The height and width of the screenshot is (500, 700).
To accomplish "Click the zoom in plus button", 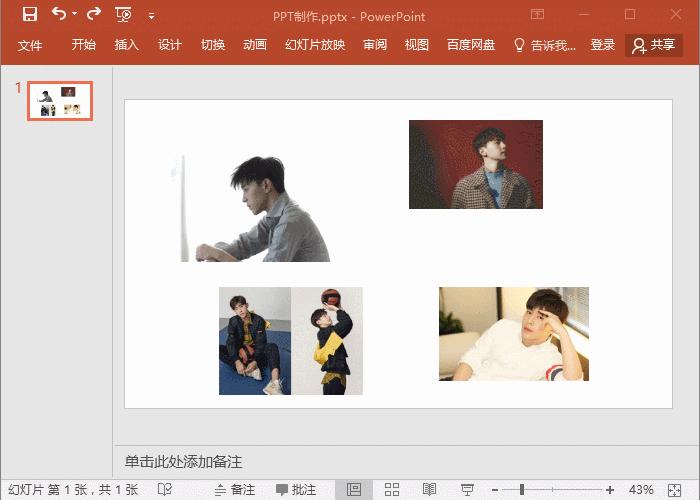I will (x=610, y=490).
